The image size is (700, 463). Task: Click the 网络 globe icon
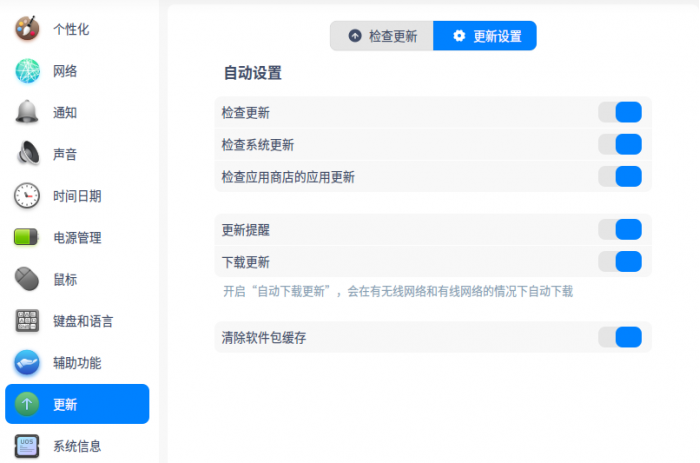[27, 71]
